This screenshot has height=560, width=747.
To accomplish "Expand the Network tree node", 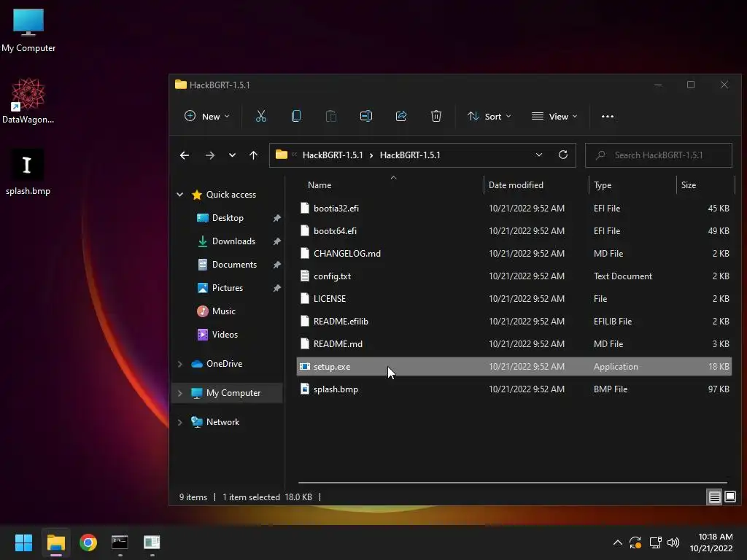I will click(x=180, y=422).
